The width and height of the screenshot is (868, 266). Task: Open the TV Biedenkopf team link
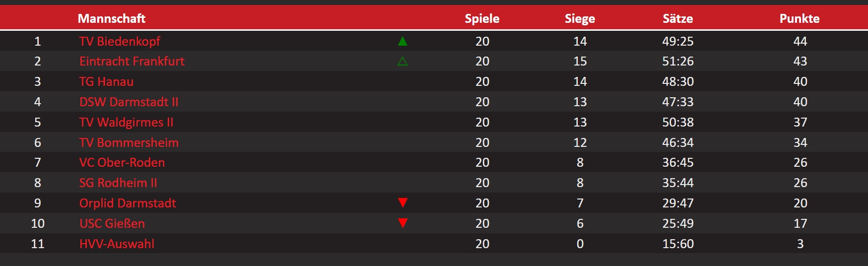coord(120,41)
